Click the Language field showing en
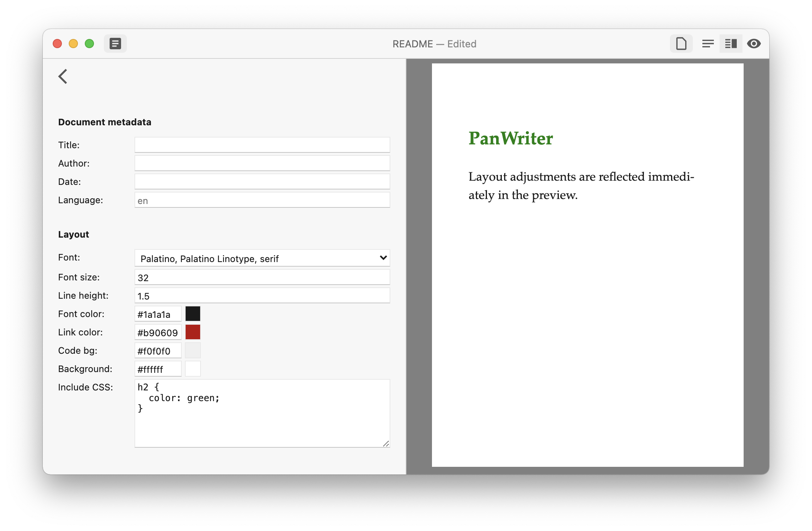The width and height of the screenshot is (812, 531). (x=262, y=200)
